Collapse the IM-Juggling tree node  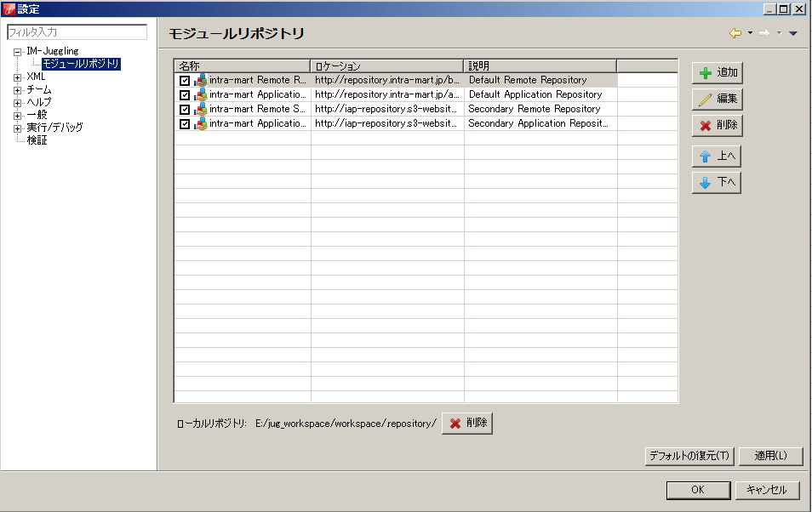point(18,52)
